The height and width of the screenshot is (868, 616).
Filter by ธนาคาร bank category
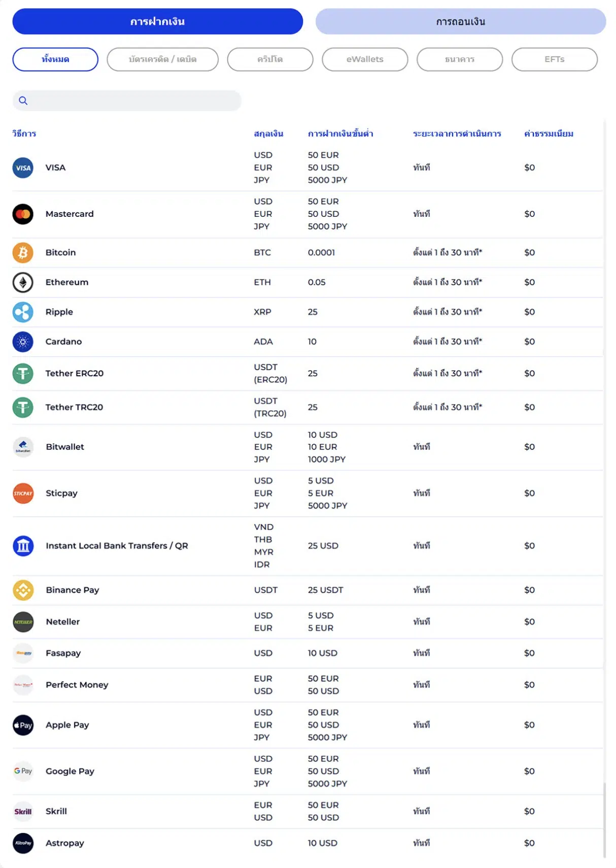(x=460, y=59)
